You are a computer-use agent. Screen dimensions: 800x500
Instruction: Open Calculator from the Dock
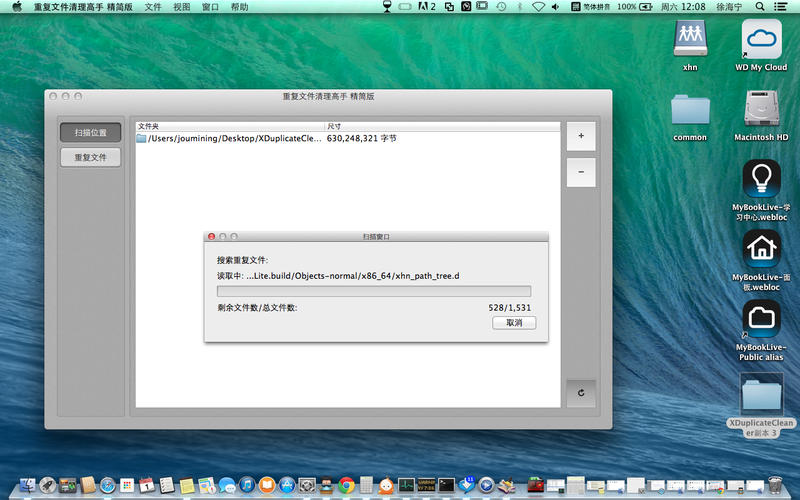(366, 485)
